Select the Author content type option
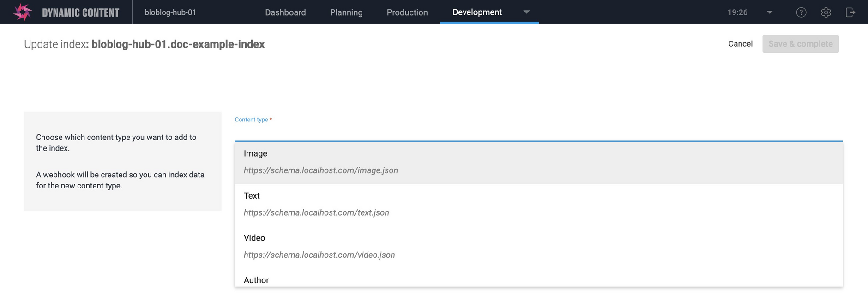Viewport: 868px width, 303px height. (538, 280)
